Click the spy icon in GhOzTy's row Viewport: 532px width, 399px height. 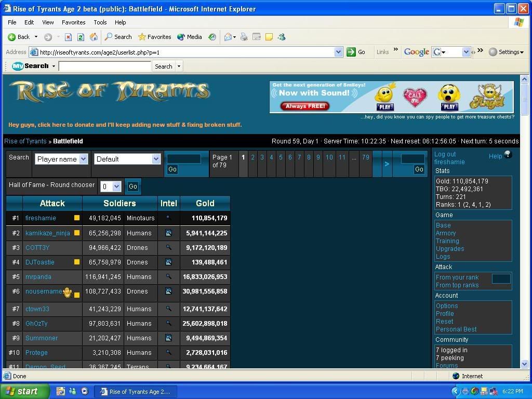[x=169, y=323]
